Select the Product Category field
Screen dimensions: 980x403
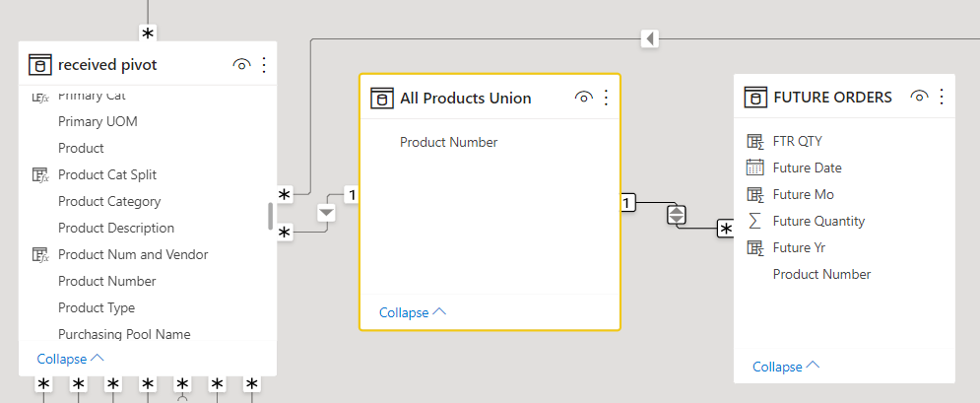(108, 201)
